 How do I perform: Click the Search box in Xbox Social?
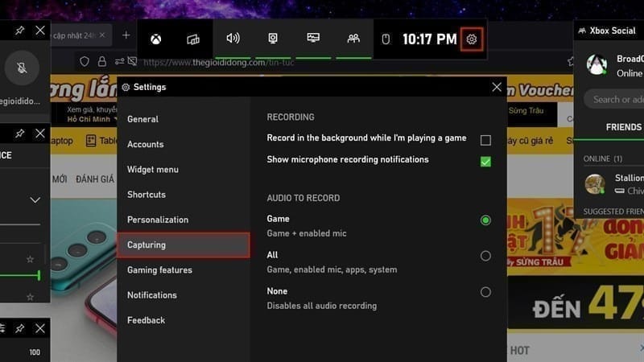tap(614, 99)
